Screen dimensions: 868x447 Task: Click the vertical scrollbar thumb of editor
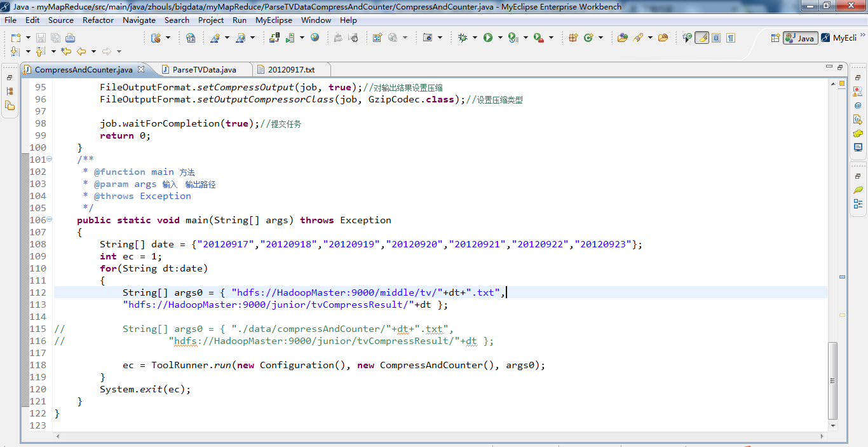click(833, 381)
